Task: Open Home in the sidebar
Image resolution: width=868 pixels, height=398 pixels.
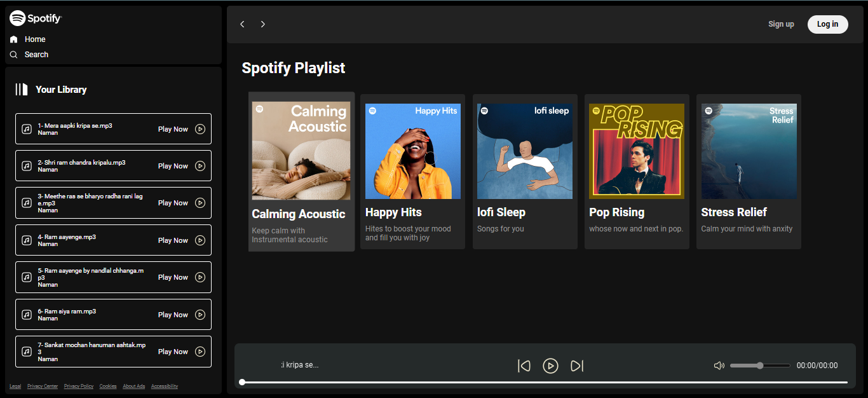Action: 34,39
